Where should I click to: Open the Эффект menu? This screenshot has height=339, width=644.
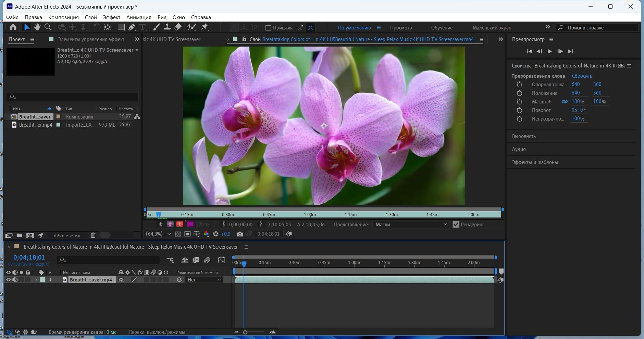111,17
